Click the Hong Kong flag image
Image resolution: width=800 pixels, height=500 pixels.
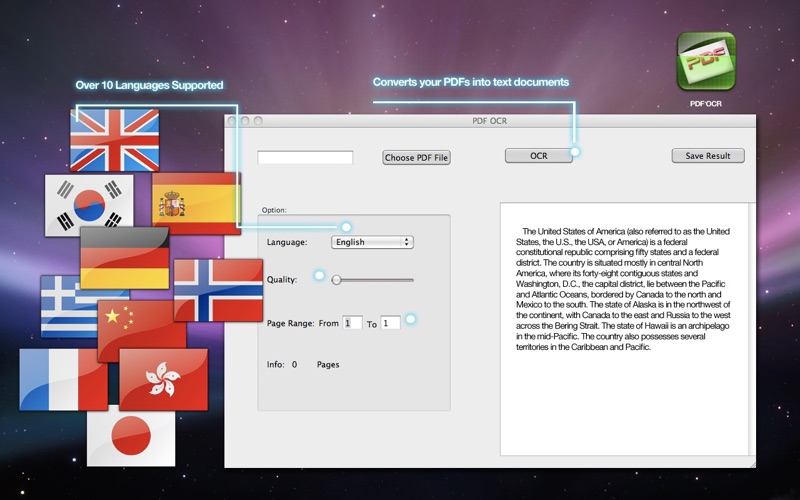163,380
